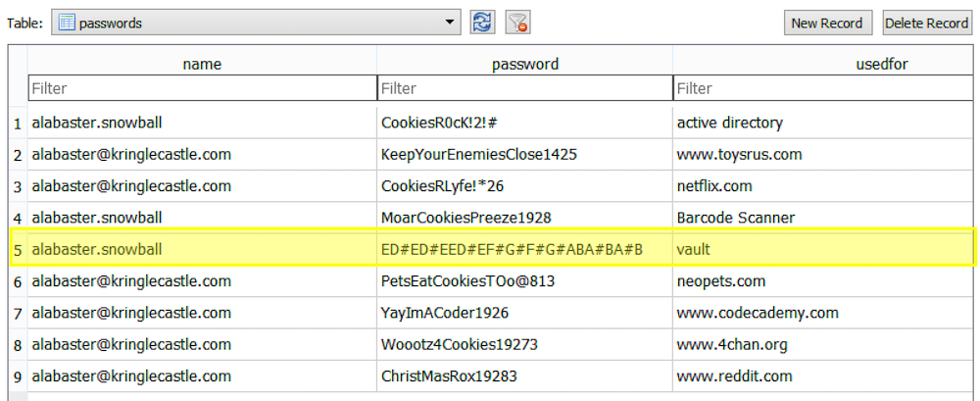Viewport: 980px width, 401px height.
Task: Select the netflix.com usedfor cell
Action: click(x=822, y=186)
